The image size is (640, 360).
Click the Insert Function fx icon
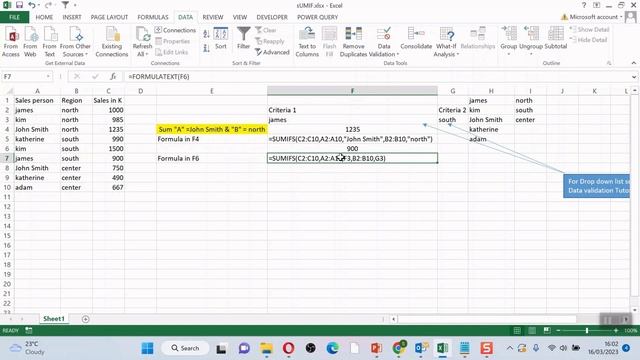pyautogui.click(x=113, y=76)
